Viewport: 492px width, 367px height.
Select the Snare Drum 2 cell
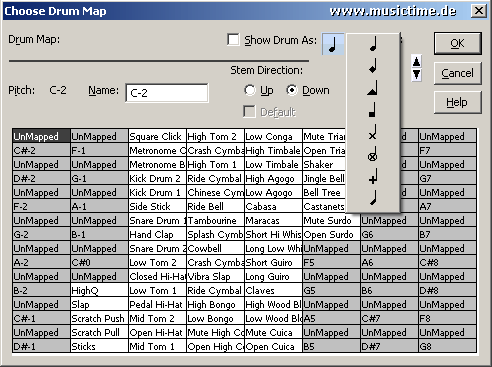click(x=157, y=248)
